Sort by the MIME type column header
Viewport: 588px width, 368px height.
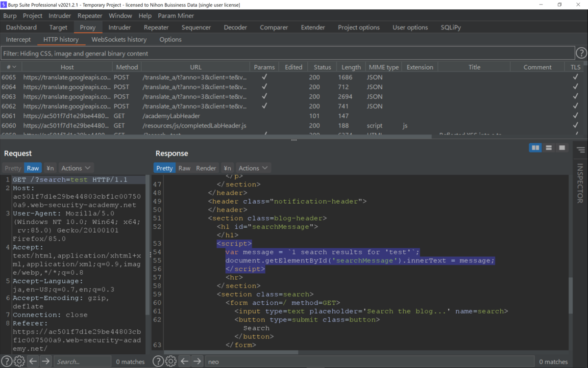pyautogui.click(x=384, y=67)
